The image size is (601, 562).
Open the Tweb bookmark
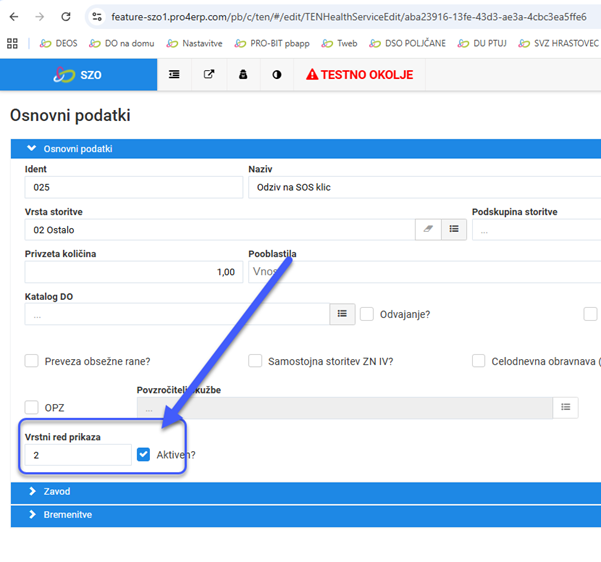tap(339, 43)
